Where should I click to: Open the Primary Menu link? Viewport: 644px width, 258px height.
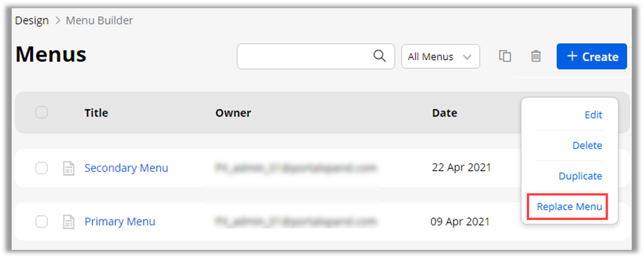119,222
